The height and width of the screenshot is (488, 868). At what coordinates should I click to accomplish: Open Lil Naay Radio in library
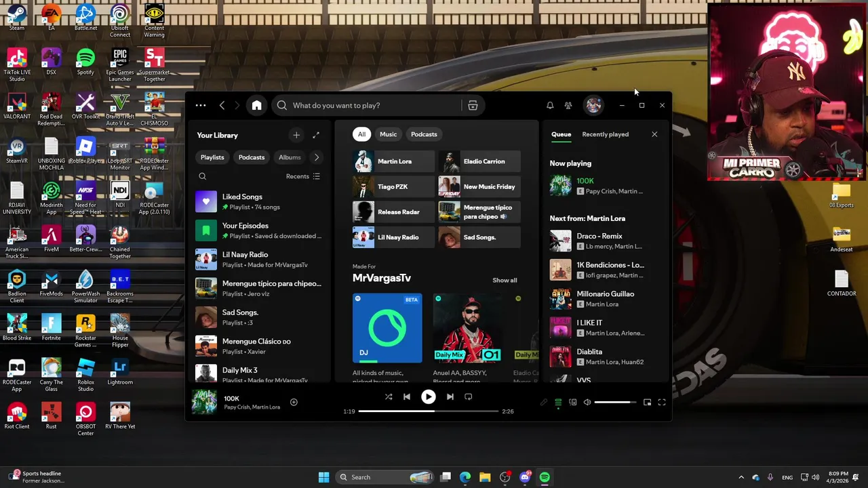pyautogui.click(x=259, y=260)
